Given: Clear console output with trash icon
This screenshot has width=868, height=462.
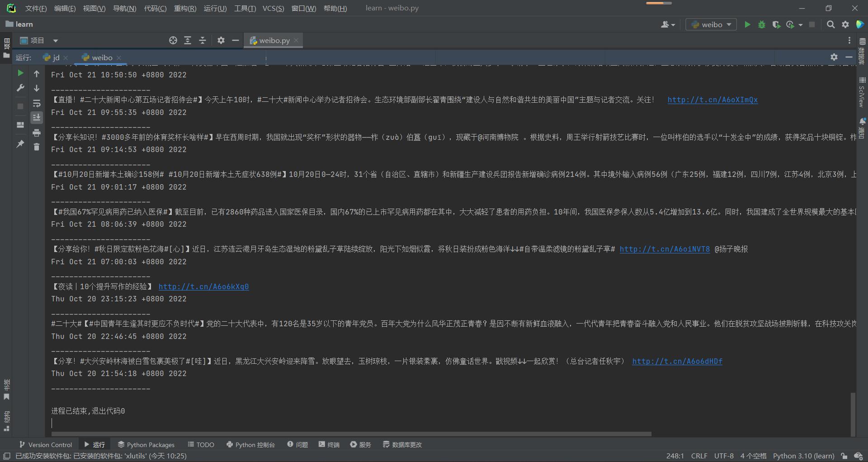Looking at the screenshot, I should (x=37, y=147).
